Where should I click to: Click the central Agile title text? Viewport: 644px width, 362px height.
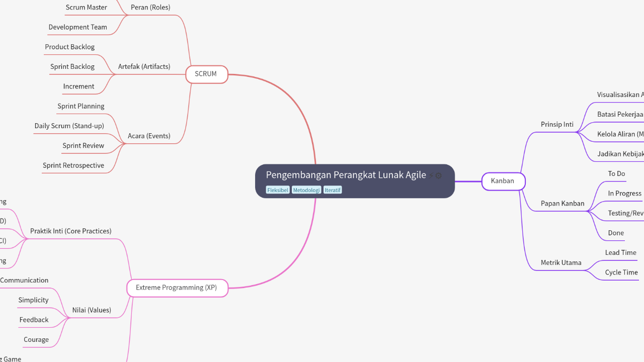coord(346,175)
